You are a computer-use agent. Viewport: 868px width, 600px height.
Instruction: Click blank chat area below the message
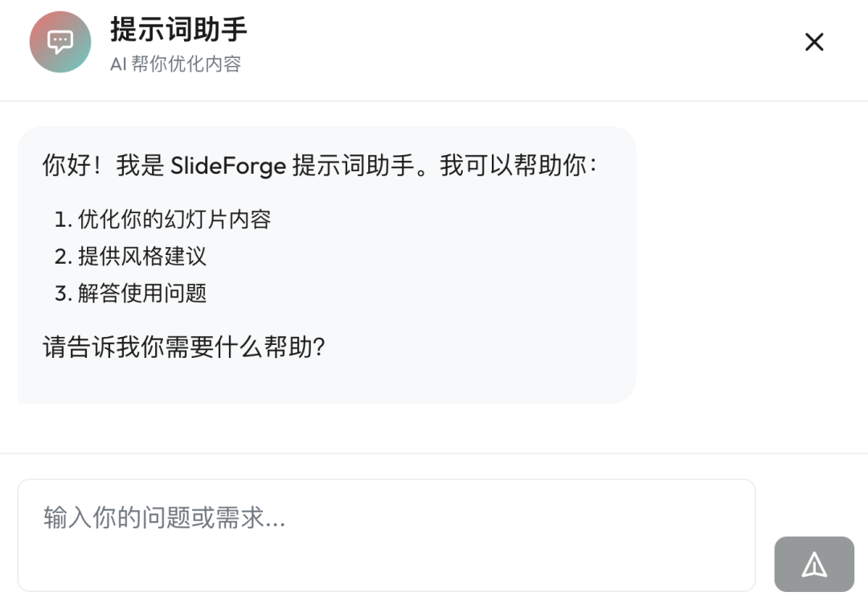(x=434, y=428)
